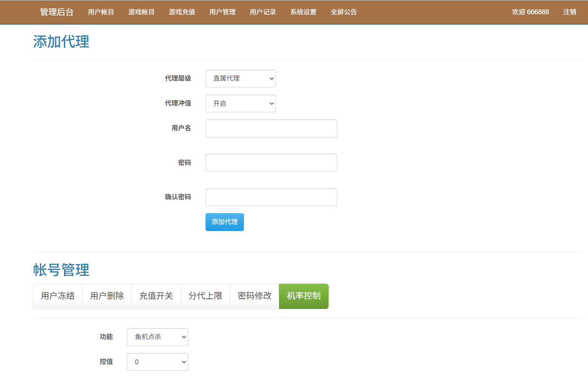Screen dimensions: 588x376
Task: Go to 游戏充值 in navbar
Action: (x=182, y=12)
